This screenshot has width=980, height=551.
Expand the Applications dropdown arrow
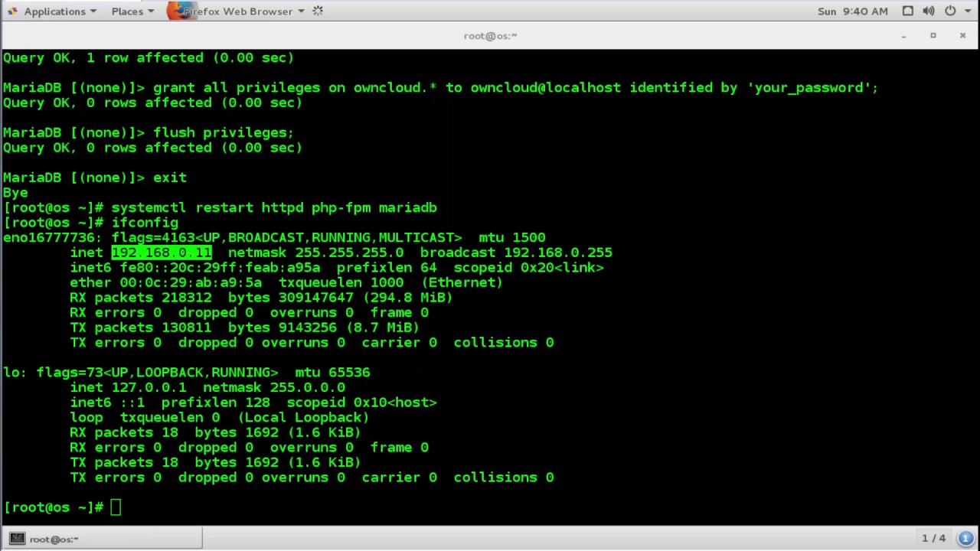coord(93,11)
